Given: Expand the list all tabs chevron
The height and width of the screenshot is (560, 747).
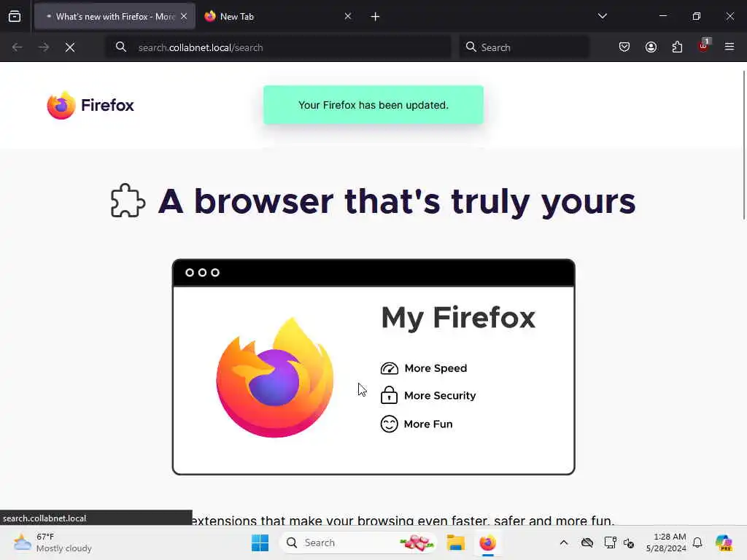Looking at the screenshot, I should 602,16.
